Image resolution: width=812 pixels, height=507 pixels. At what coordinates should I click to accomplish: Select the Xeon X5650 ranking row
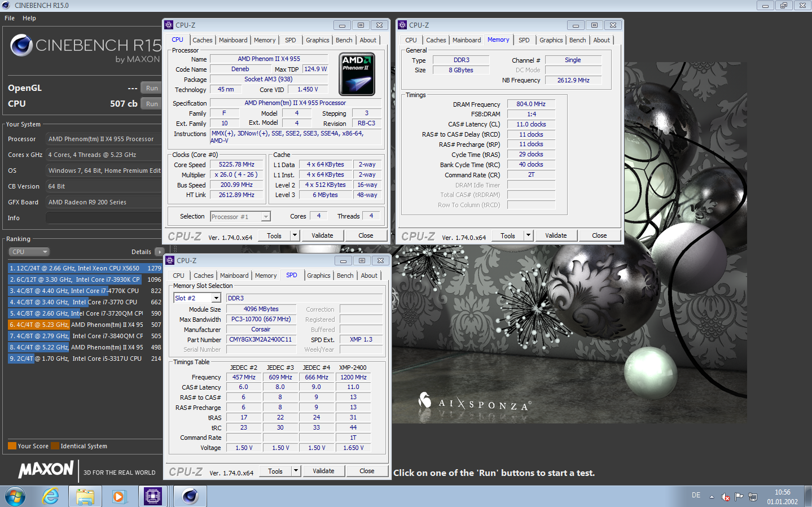pyautogui.click(x=85, y=268)
